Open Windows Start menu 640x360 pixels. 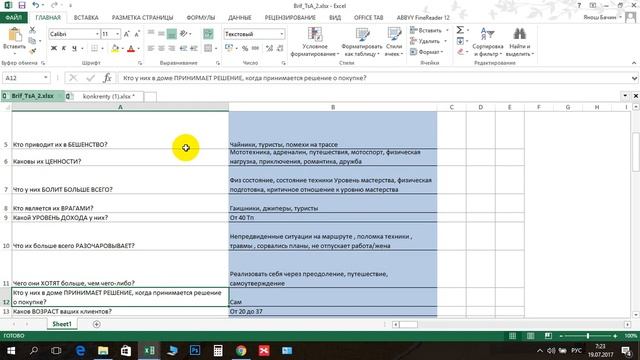tap(11, 351)
